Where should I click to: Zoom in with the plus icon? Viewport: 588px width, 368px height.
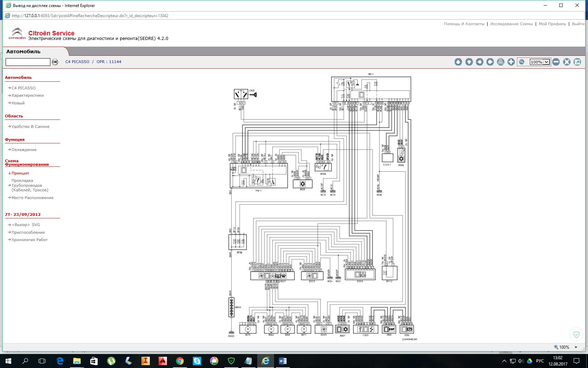[x=511, y=62]
